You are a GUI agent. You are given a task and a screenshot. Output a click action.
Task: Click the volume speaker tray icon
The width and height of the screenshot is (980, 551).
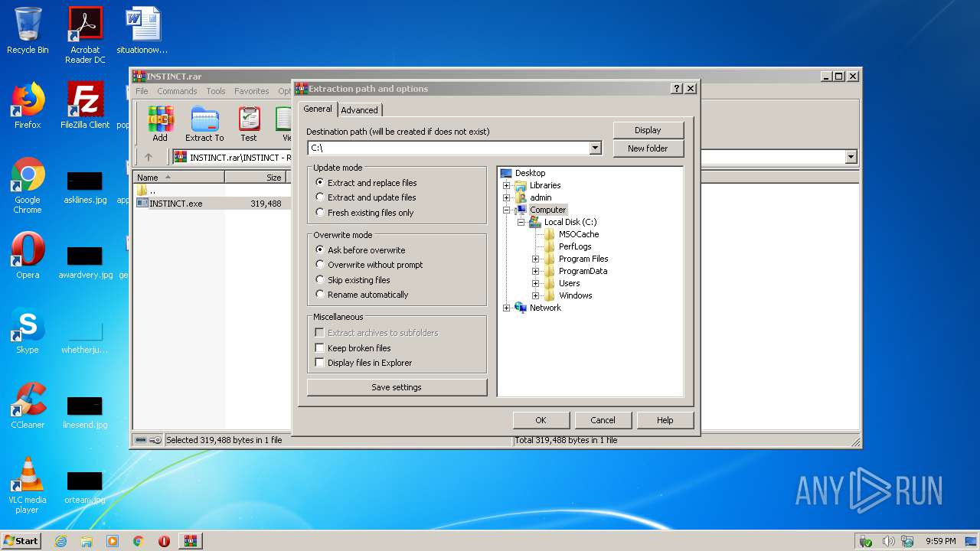click(888, 541)
